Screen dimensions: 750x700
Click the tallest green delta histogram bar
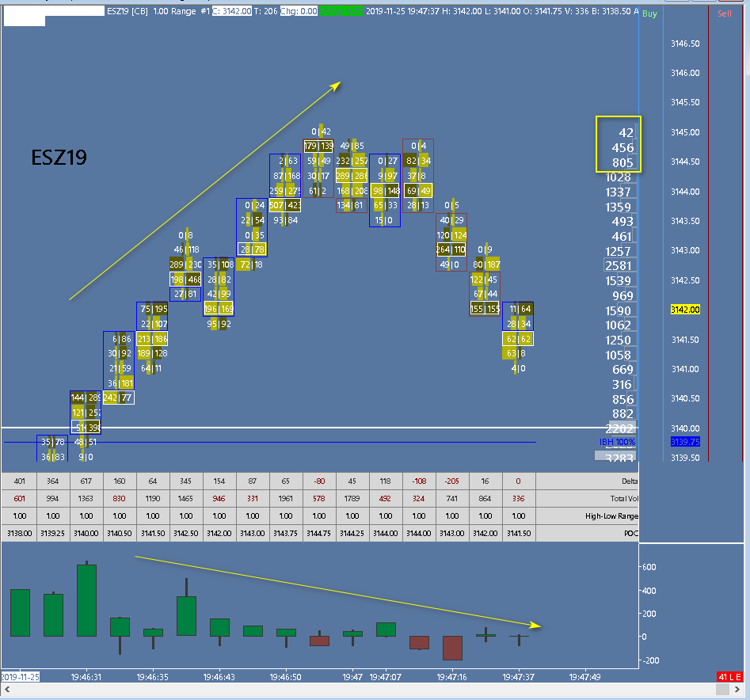click(86, 600)
